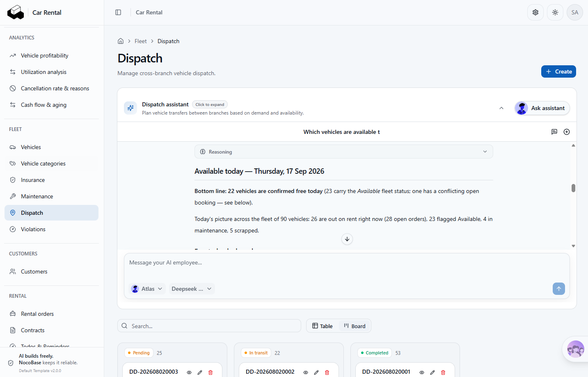Expand the Reasoning section
This screenshot has height=377, width=588.
pyautogui.click(x=344, y=152)
